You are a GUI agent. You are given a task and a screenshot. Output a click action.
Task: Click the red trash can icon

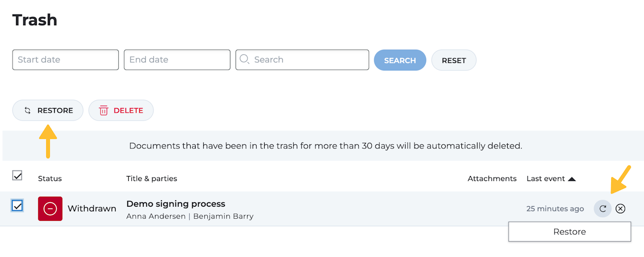coord(104,111)
